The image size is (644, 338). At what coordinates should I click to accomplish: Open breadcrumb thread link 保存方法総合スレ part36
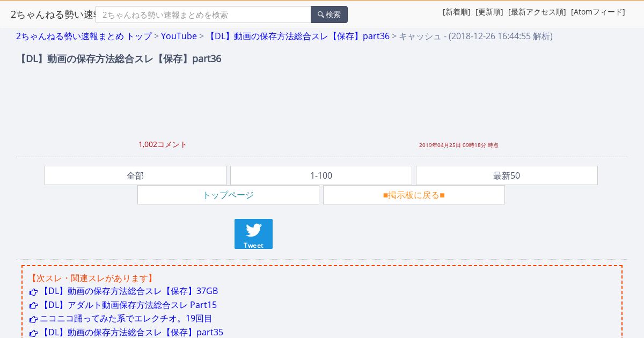point(298,36)
